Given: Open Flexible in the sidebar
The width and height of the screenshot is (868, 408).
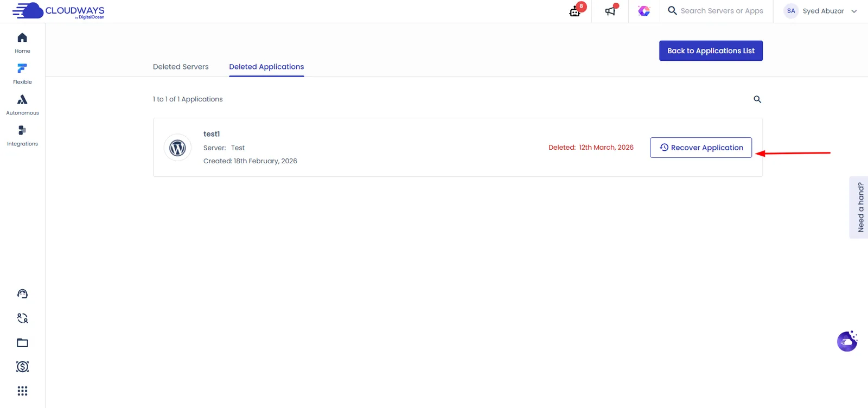Looking at the screenshot, I should [x=22, y=74].
